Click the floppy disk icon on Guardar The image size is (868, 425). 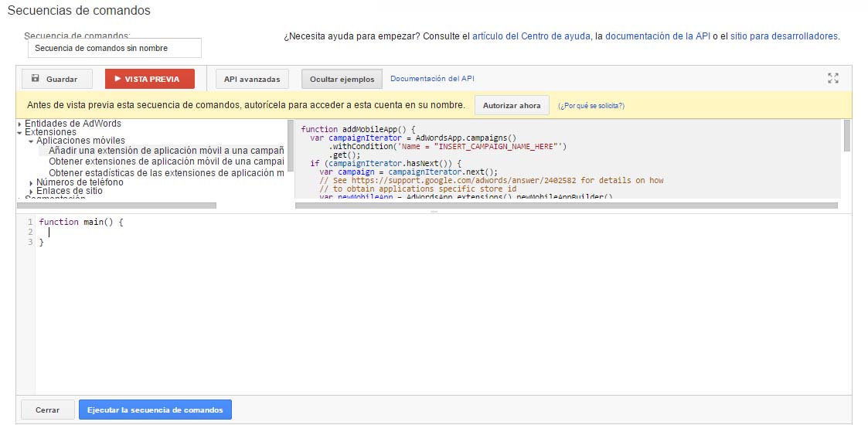tap(36, 79)
